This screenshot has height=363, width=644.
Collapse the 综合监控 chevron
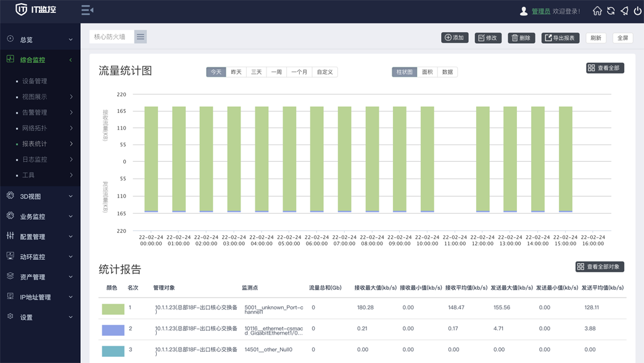coord(71,60)
